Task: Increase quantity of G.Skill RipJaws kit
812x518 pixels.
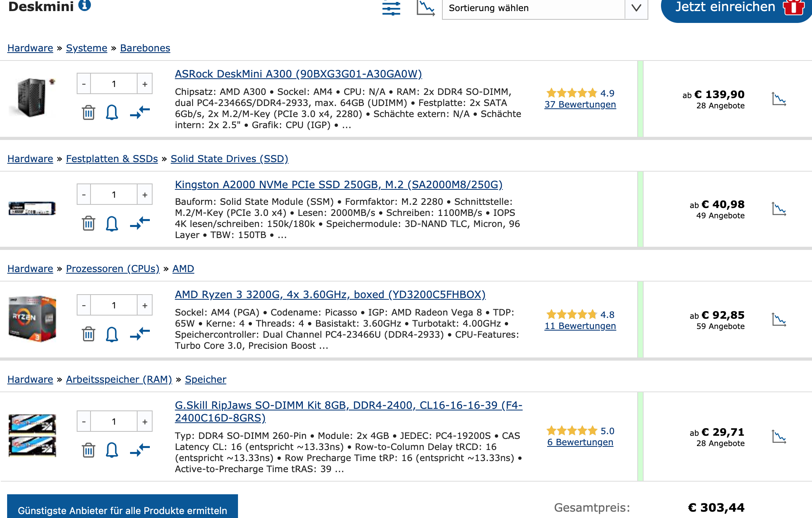Action: (x=145, y=422)
